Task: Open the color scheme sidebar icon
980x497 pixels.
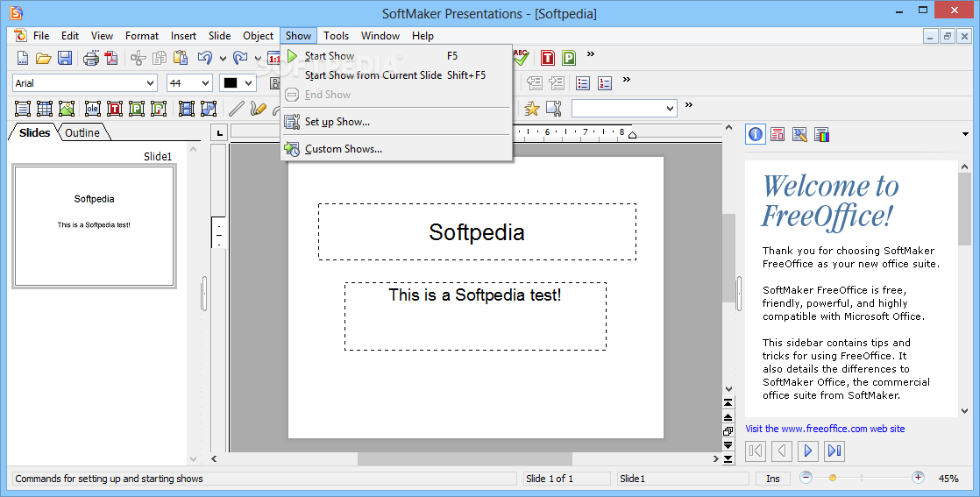Action: [x=822, y=134]
